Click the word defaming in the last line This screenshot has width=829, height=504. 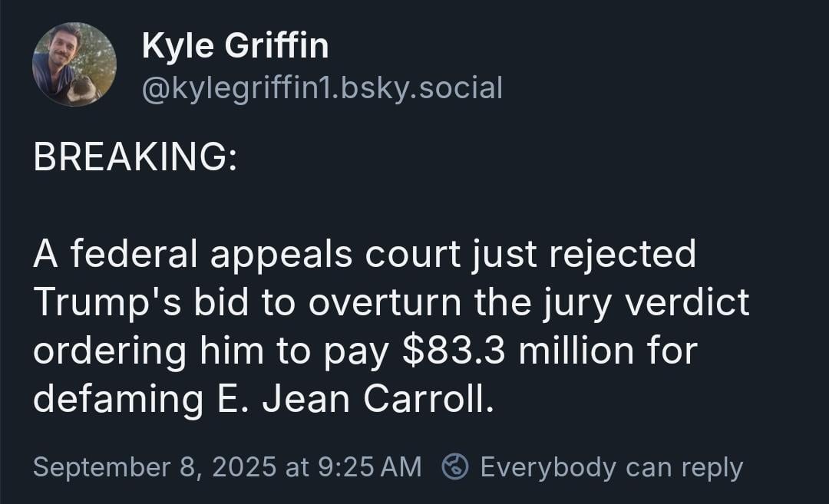(118, 400)
